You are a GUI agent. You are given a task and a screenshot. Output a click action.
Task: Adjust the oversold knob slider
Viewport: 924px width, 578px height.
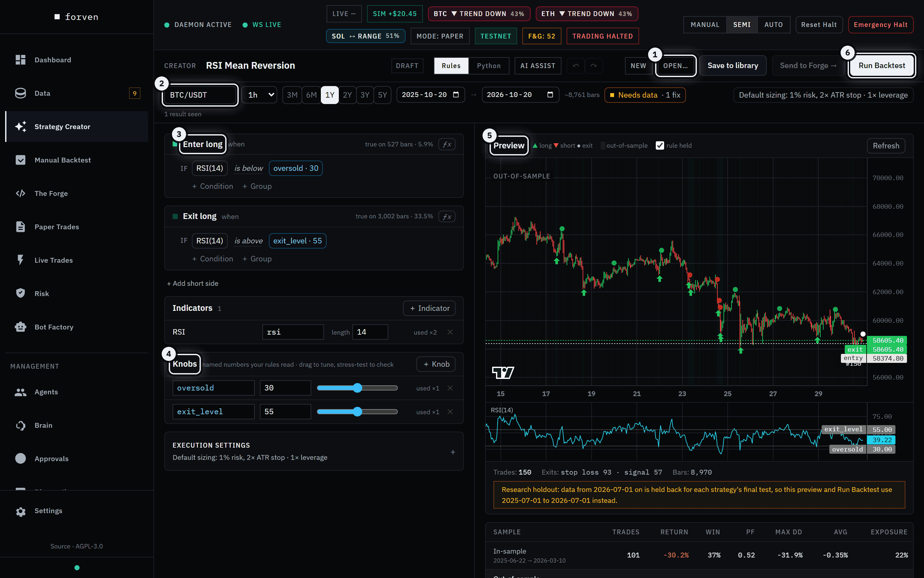click(357, 388)
